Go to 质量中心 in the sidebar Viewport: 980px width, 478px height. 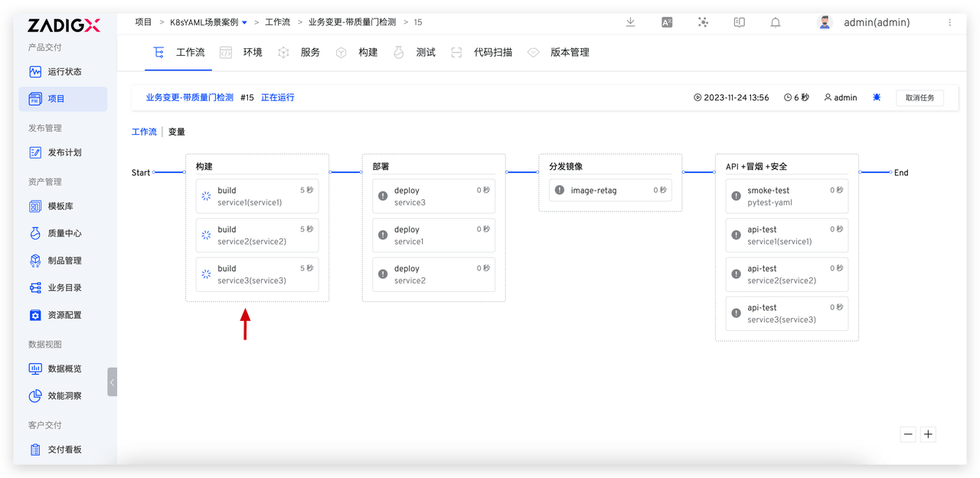pyautogui.click(x=64, y=234)
